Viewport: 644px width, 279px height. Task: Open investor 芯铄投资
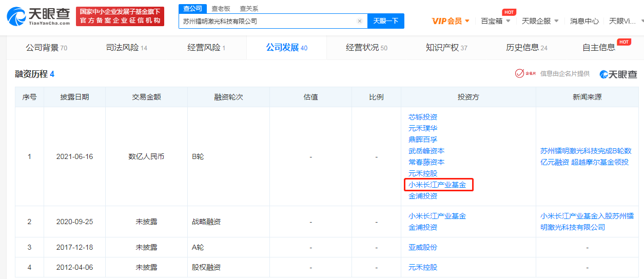pos(423,117)
